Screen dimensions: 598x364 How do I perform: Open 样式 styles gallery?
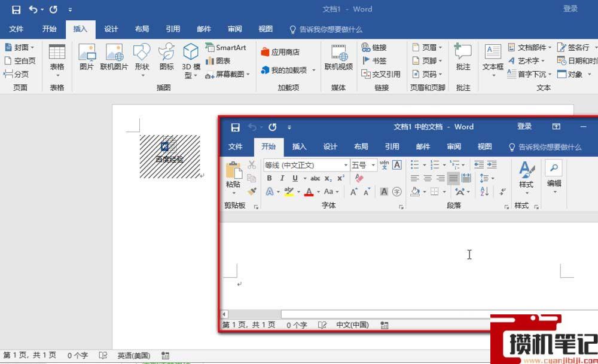(x=527, y=178)
